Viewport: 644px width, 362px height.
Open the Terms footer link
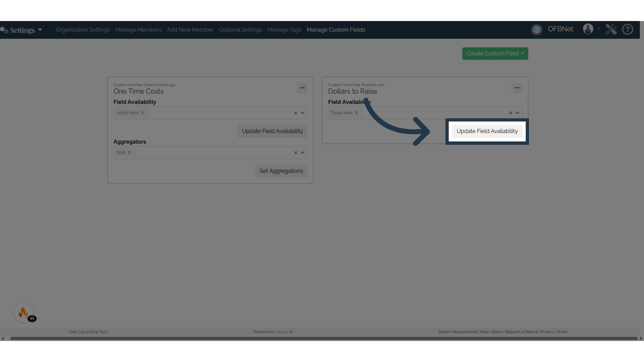tap(561, 332)
